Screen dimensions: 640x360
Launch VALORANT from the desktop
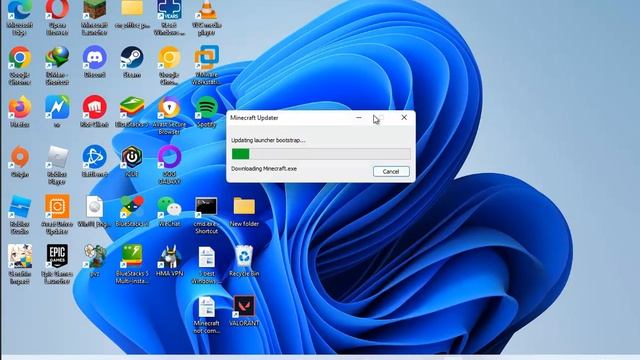pos(244,311)
